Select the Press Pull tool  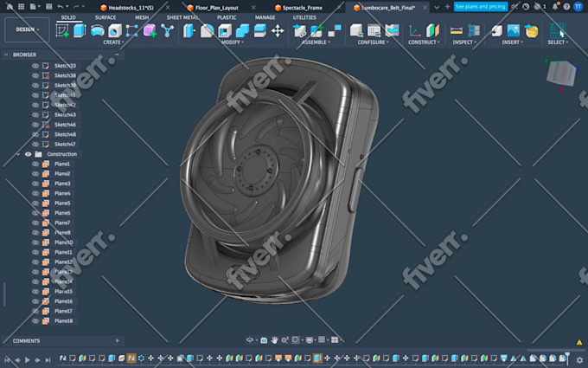[189, 31]
